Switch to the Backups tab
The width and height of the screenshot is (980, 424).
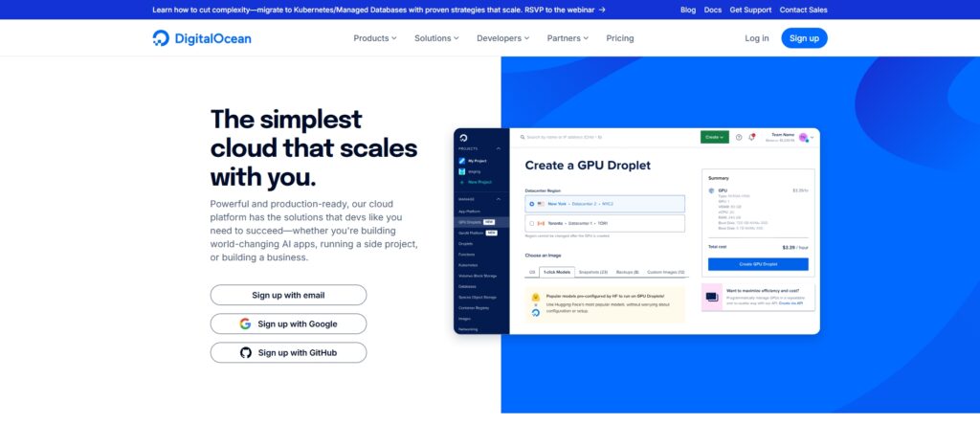(x=627, y=272)
